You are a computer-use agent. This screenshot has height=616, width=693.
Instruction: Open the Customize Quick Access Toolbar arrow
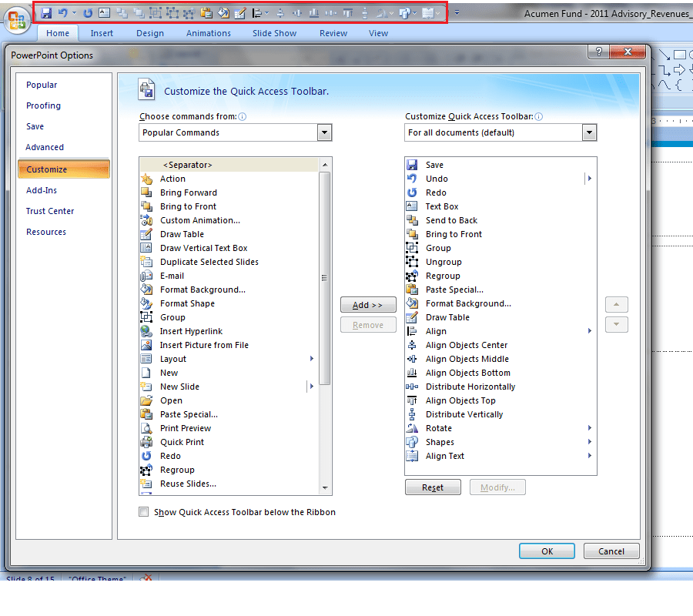(457, 13)
